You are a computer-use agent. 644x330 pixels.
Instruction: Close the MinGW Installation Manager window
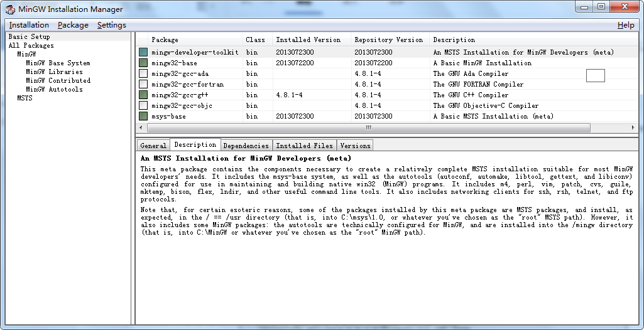point(625,7)
